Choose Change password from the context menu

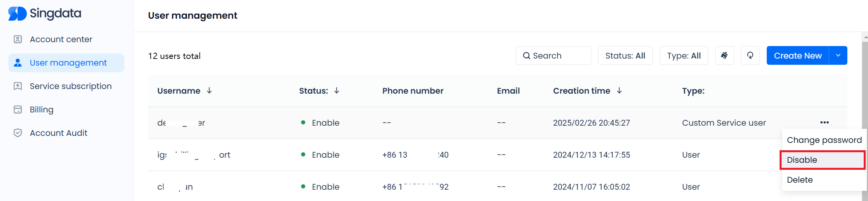(824, 140)
